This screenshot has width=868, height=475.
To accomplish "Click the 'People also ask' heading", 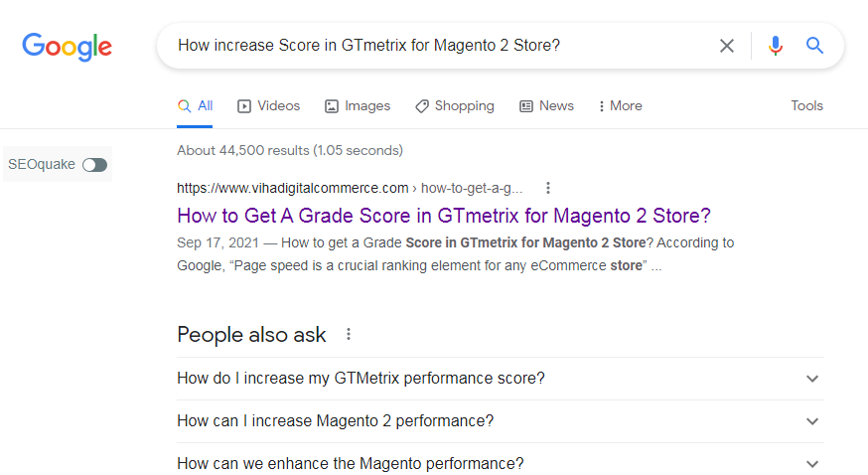I will [x=251, y=335].
